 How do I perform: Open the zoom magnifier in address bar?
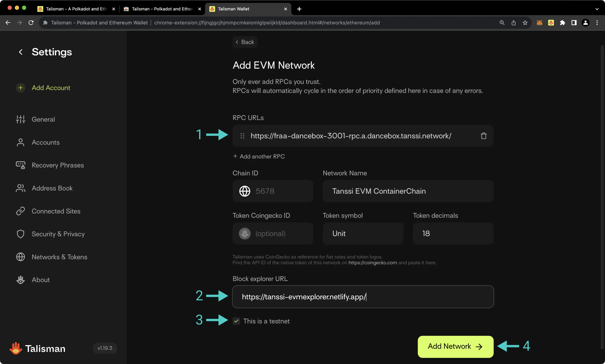pos(502,23)
